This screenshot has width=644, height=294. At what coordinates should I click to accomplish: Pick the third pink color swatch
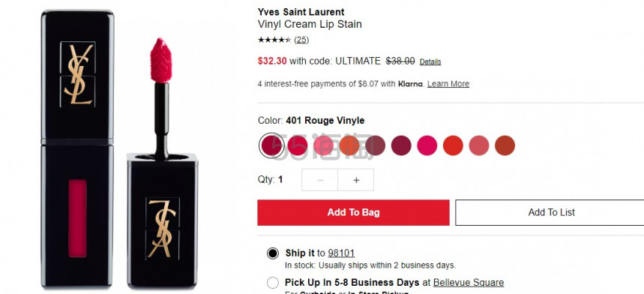pyautogui.click(x=324, y=145)
